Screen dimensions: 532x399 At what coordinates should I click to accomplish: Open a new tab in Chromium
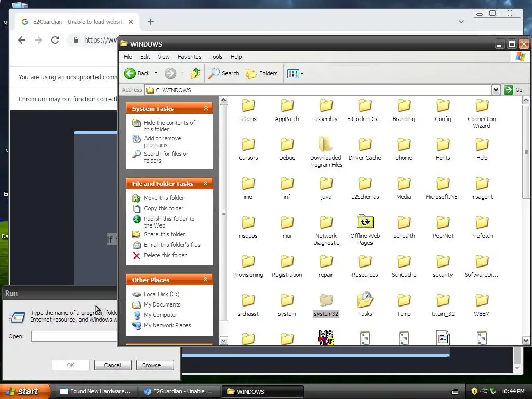pos(151,22)
